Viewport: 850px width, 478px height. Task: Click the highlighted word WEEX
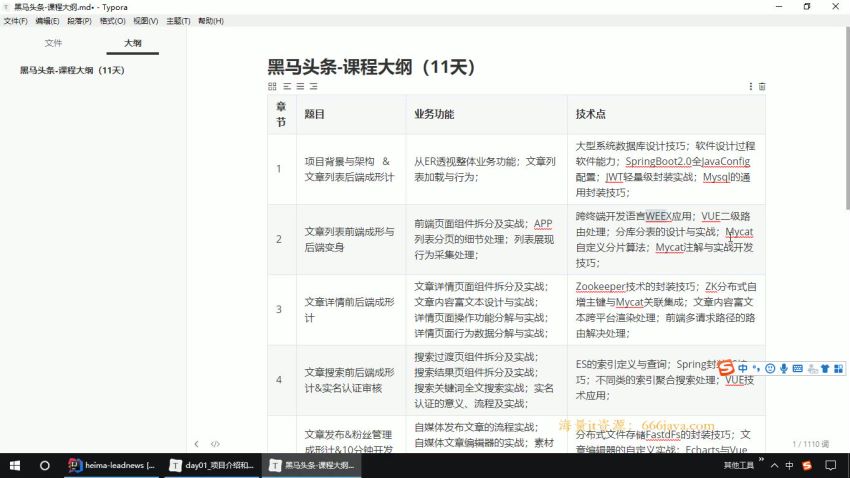[659, 216]
